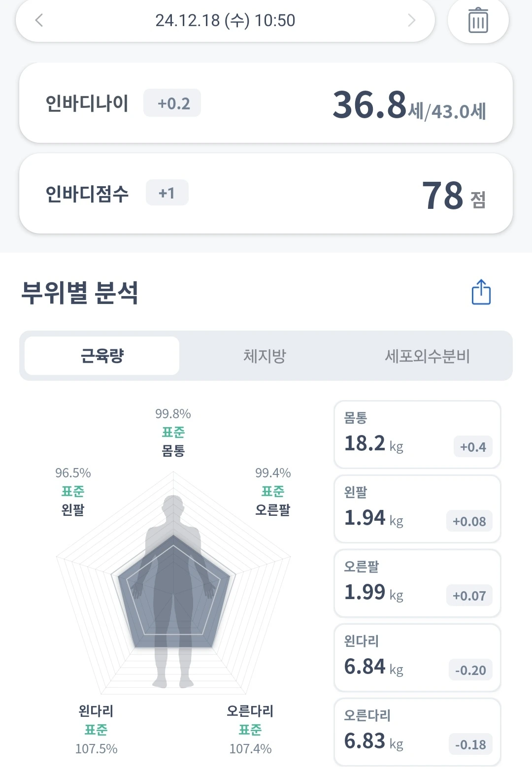The width and height of the screenshot is (532, 776).
Task: Tap the date 24.12.18 (수) 10:50 selector
Action: tap(225, 20)
